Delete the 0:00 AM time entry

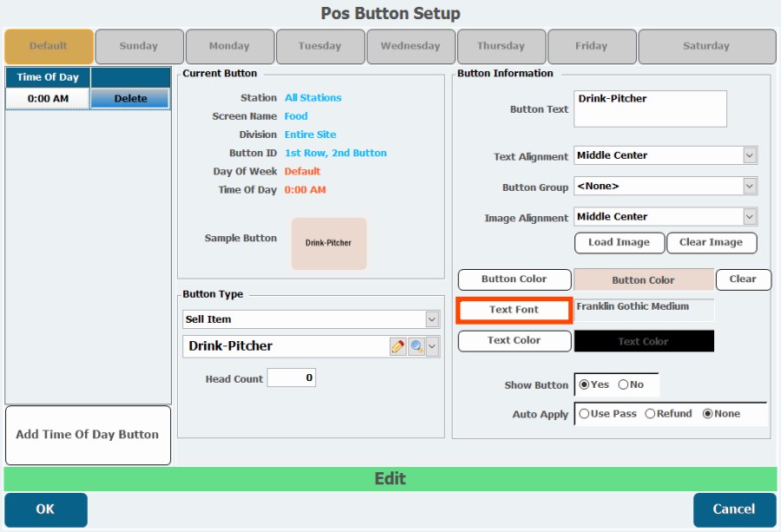[x=130, y=99]
